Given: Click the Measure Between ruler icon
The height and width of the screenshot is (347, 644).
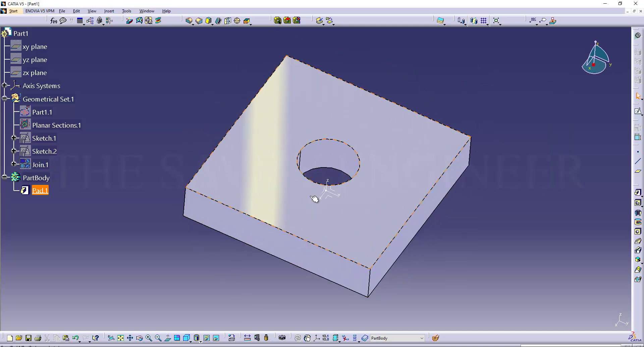Looking at the screenshot, I should click(247, 338).
